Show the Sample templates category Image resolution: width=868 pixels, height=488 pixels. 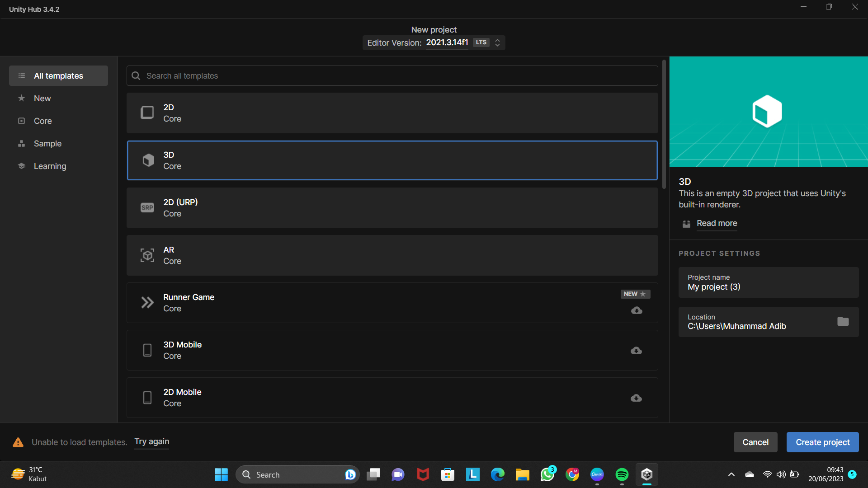pyautogui.click(x=47, y=144)
